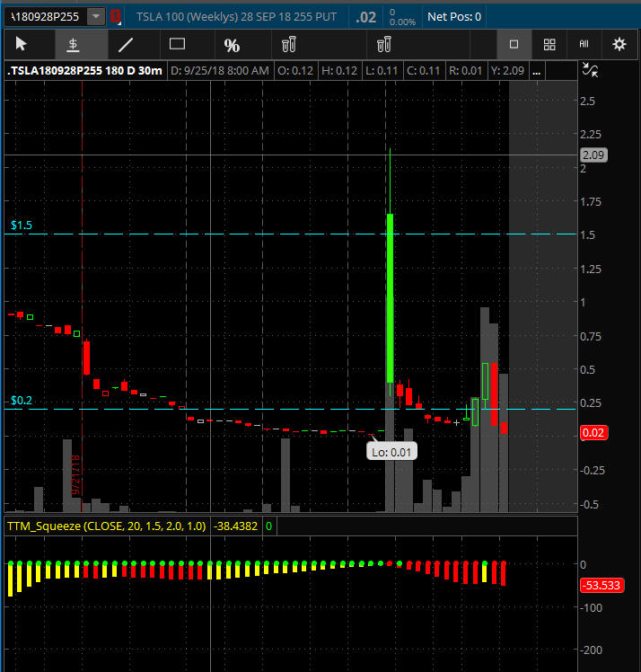
Task: Select the rectangle drawing tool
Action: (x=177, y=44)
